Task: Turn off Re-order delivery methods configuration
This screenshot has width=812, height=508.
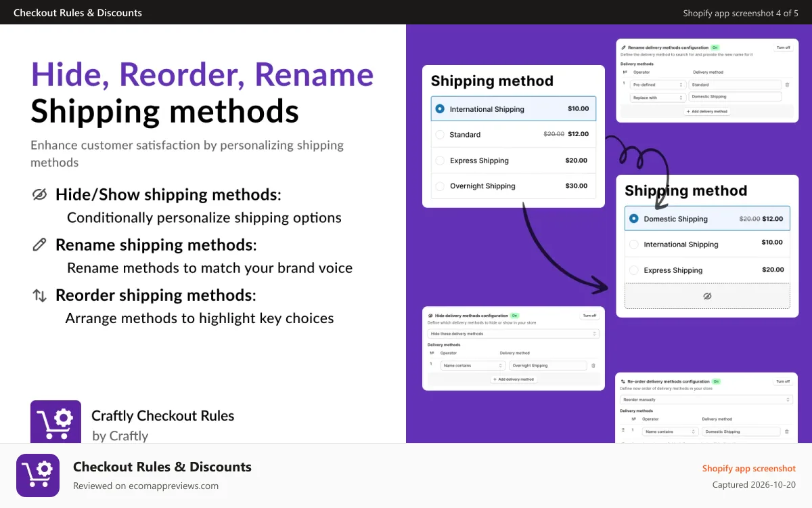Action: click(x=783, y=381)
